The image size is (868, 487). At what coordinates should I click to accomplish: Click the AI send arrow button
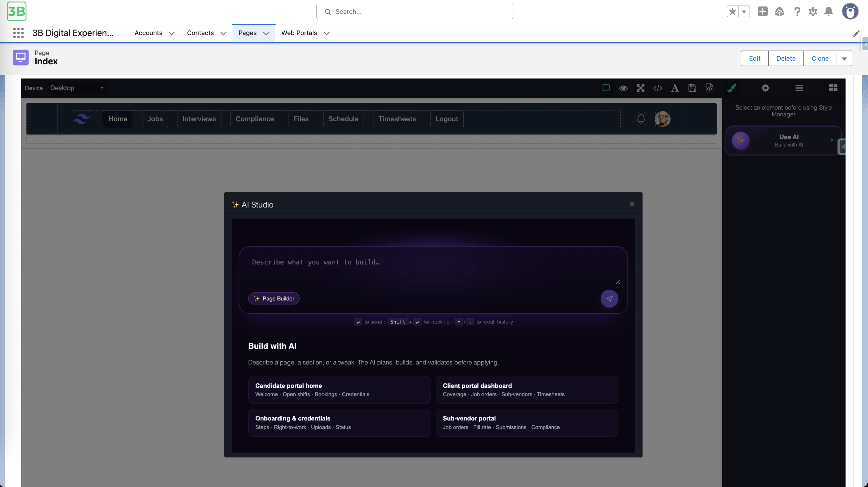(609, 299)
